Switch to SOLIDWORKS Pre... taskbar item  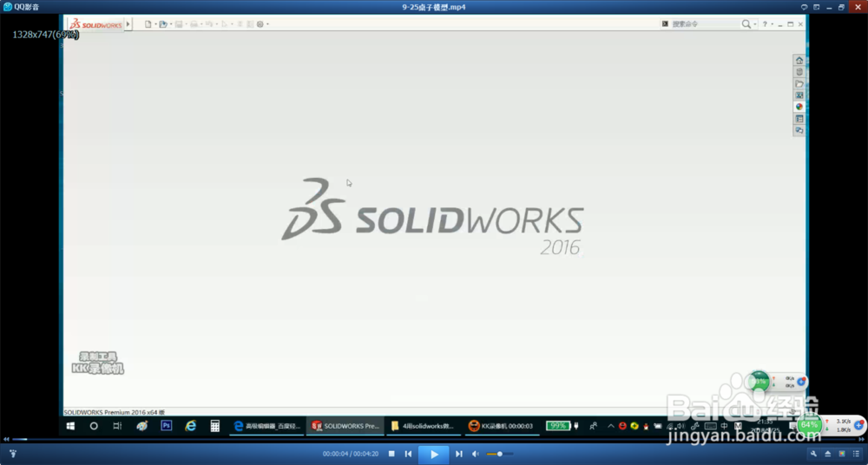coord(345,426)
